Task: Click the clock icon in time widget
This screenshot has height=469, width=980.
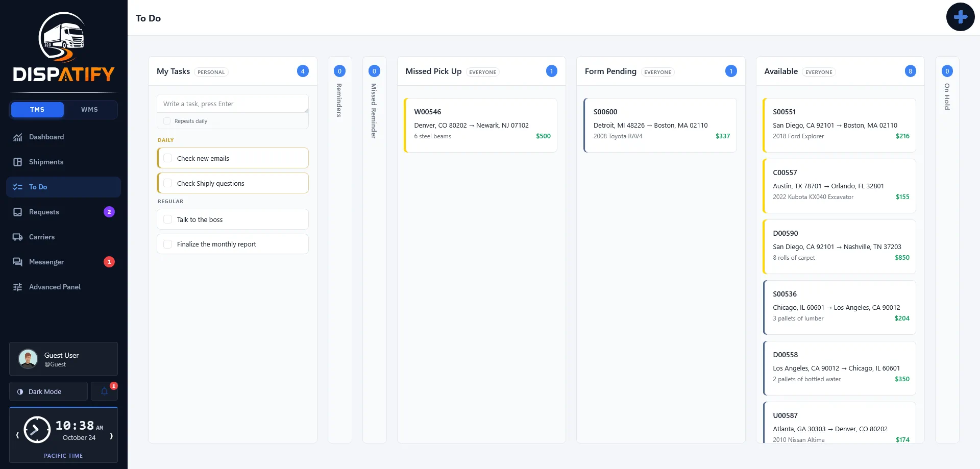Action: click(37, 430)
